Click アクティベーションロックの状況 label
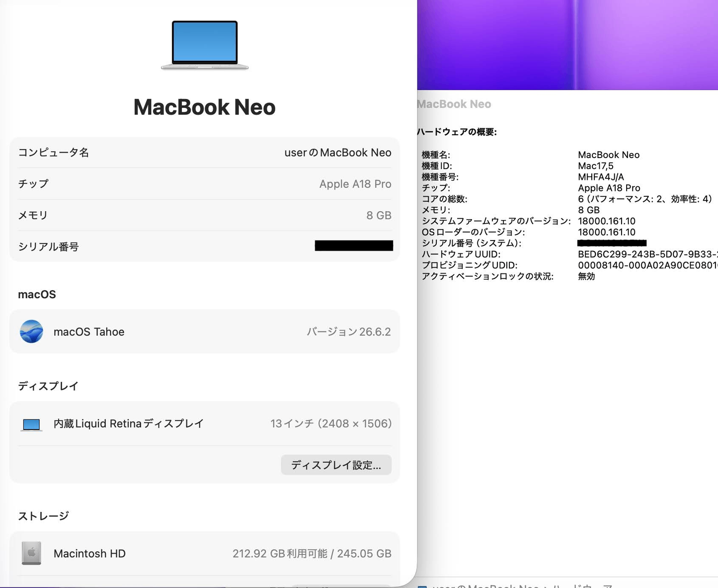718x588 pixels. pyautogui.click(x=487, y=276)
